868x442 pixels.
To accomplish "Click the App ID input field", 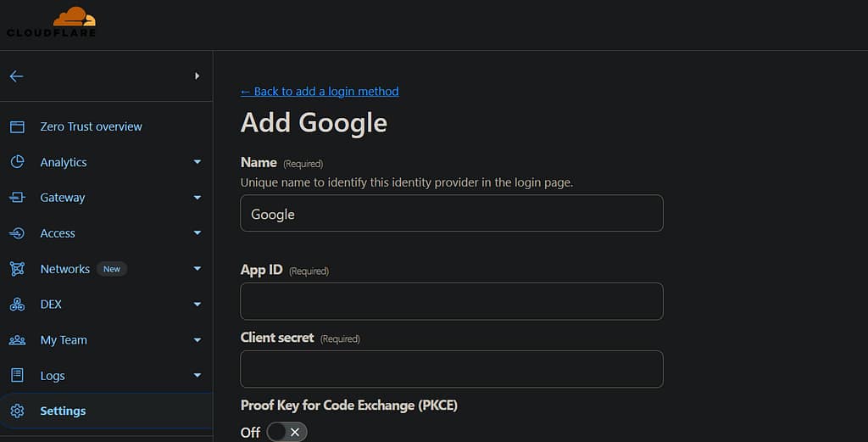I will (451, 301).
